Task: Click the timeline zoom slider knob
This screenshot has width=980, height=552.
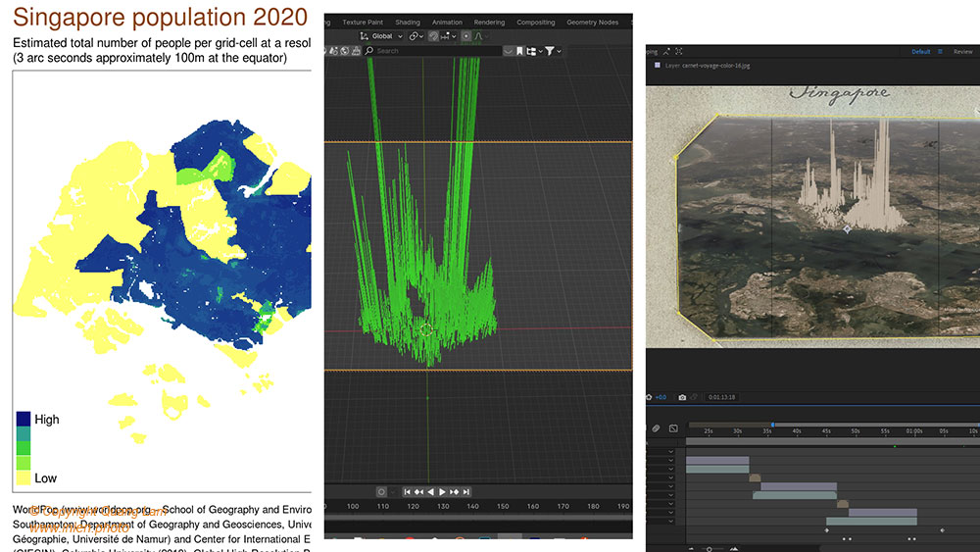Action: click(x=710, y=549)
